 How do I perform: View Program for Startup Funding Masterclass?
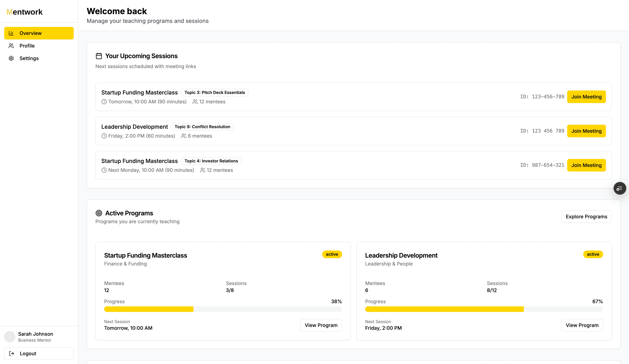321,325
